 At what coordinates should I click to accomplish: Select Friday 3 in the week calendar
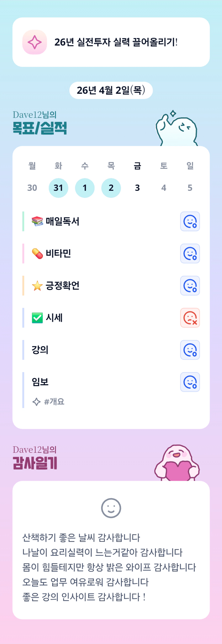pyautogui.click(x=137, y=188)
